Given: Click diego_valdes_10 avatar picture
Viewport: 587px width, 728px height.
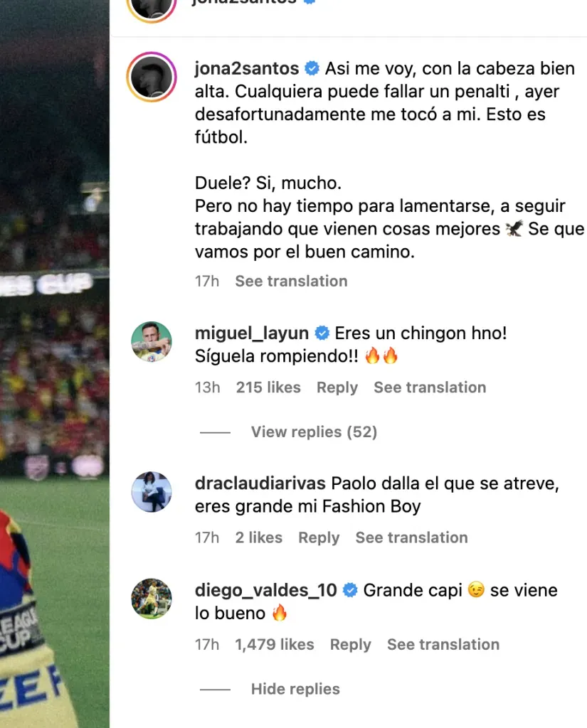Looking at the screenshot, I should point(152,599).
